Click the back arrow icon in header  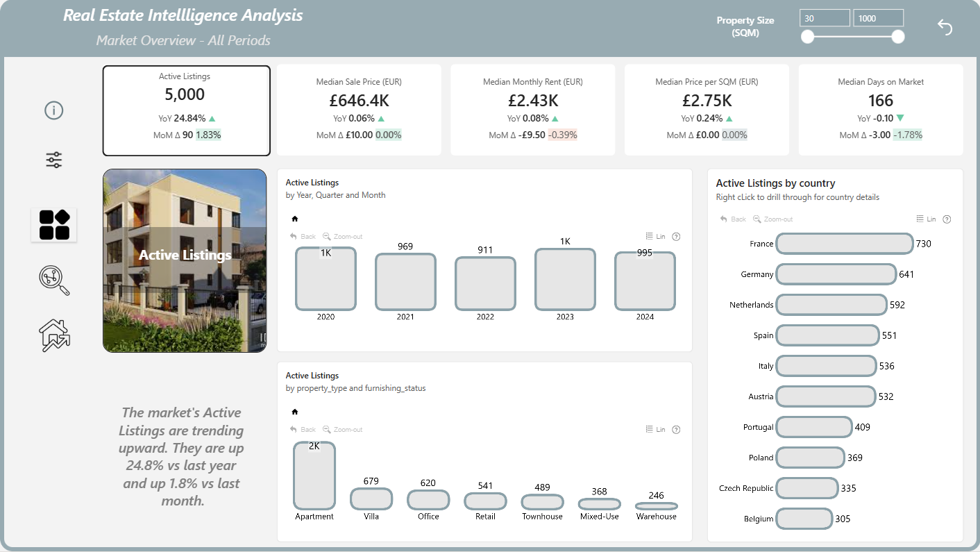tap(945, 27)
